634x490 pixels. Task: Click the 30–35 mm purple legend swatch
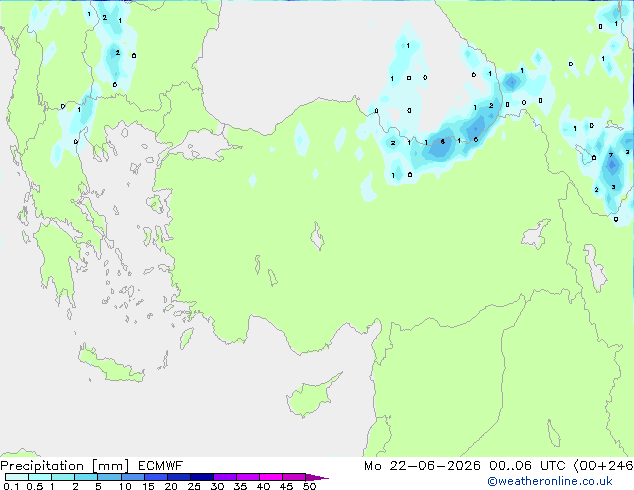(225, 477)
